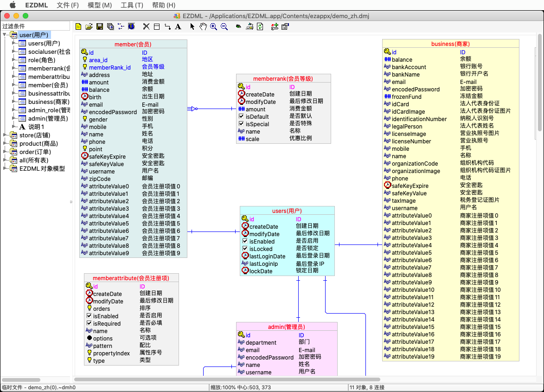Expand the order(订单) tree node
The height and width of the screenshot is (392, 544).
coord(5,152)
